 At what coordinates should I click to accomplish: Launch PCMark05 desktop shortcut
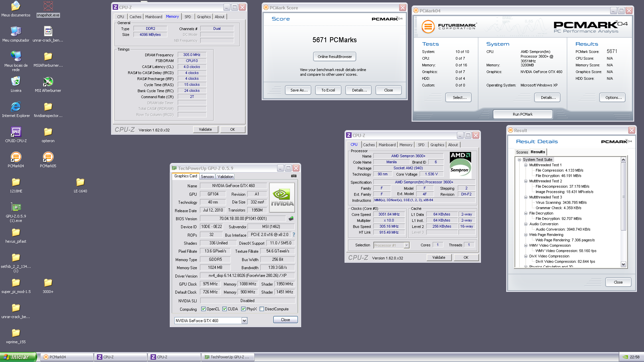click(x=48, y=157)
